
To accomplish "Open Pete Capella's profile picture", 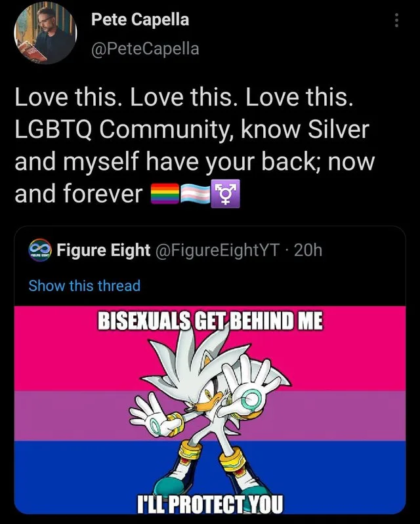I will [x=45, y=33].
